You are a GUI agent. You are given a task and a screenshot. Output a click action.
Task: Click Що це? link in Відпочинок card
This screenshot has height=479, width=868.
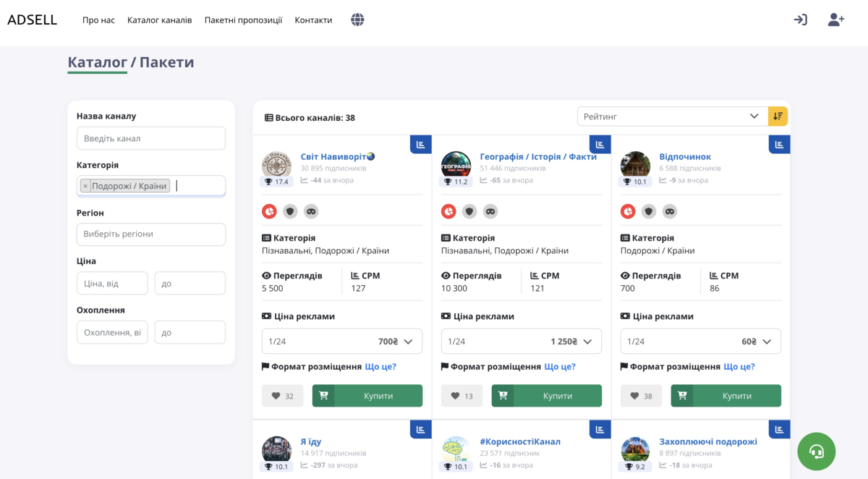tap(739, 367)
